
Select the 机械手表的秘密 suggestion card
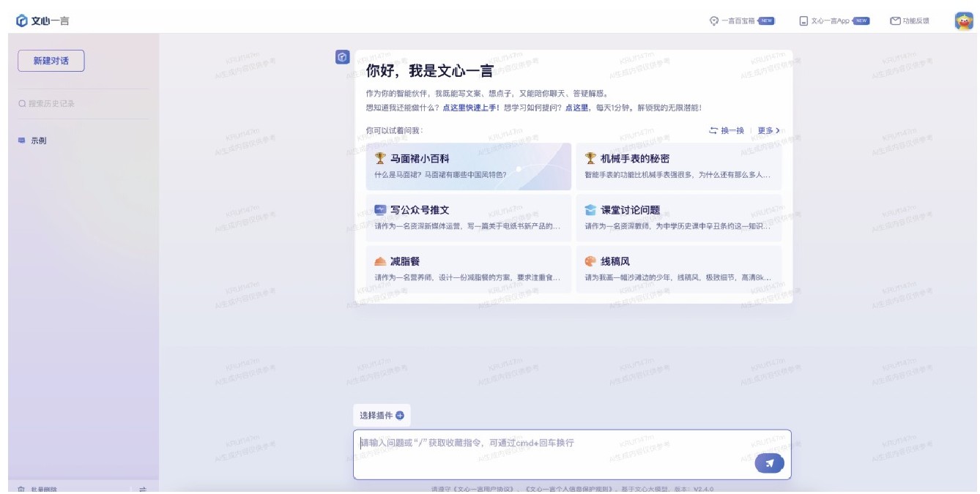coord(679,167)
